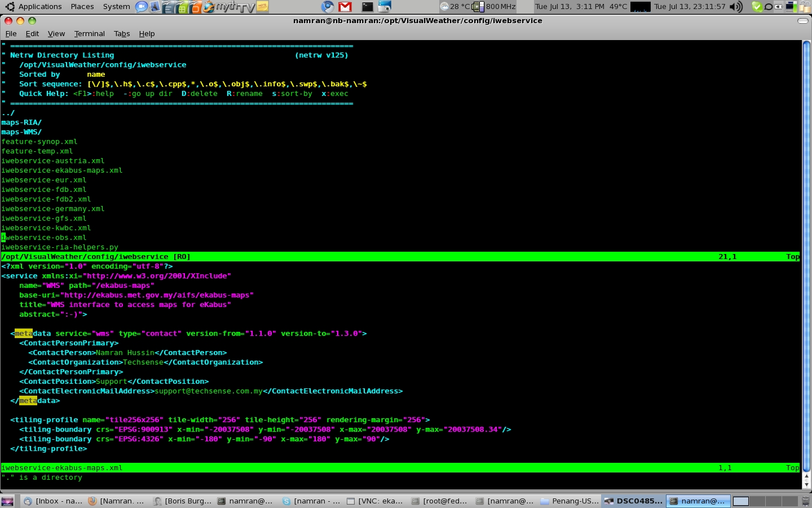Expand the Places menu
812x508 pixels.
82,7
